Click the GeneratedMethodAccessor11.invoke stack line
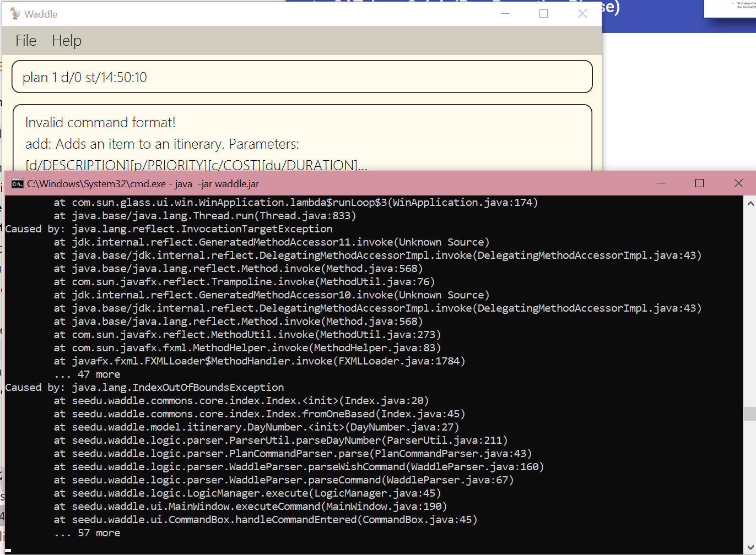The image size is (756, 555). [272, 242]
